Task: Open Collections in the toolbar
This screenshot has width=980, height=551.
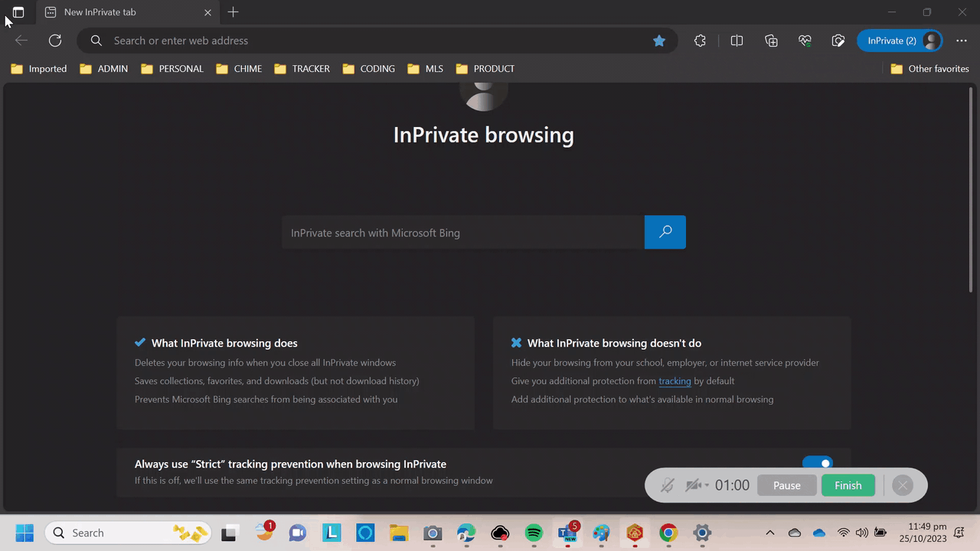Action: pyautogui.click(x=771, y=41)
